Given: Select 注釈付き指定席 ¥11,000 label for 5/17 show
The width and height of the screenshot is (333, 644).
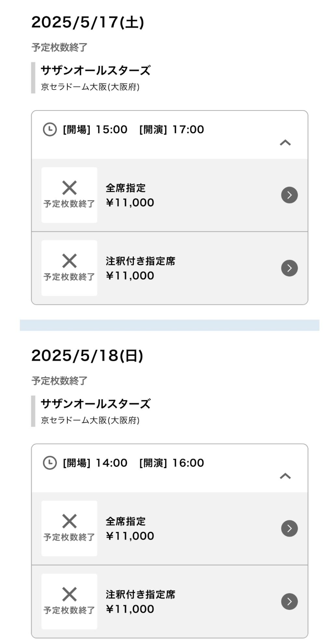Looking at the screenshot, I should point(140,268).
